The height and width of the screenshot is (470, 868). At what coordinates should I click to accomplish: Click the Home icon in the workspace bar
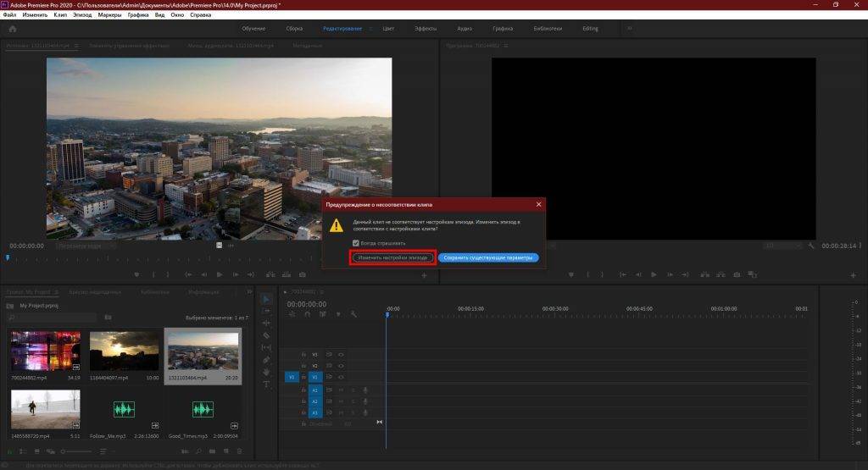(13, 29)
